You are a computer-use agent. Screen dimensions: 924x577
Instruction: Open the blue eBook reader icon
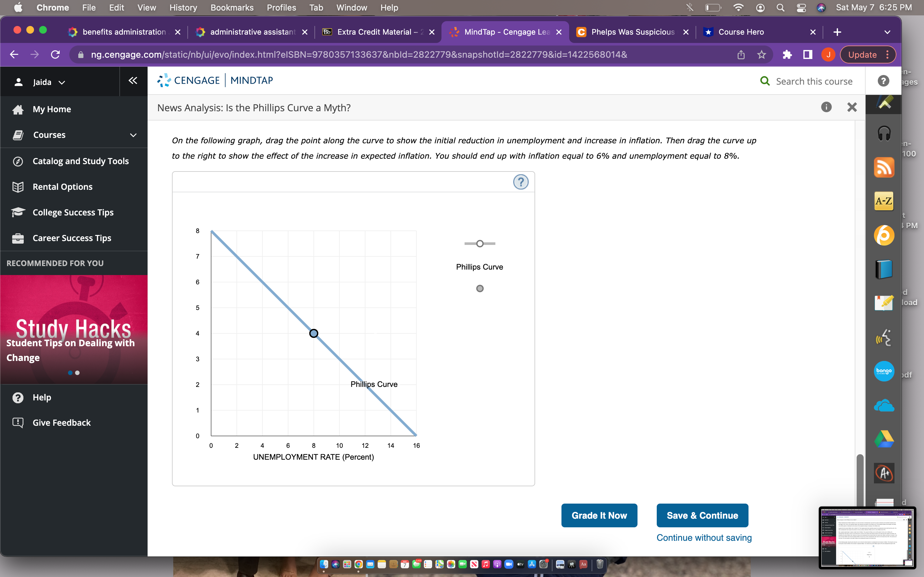[x=884, y=269]
